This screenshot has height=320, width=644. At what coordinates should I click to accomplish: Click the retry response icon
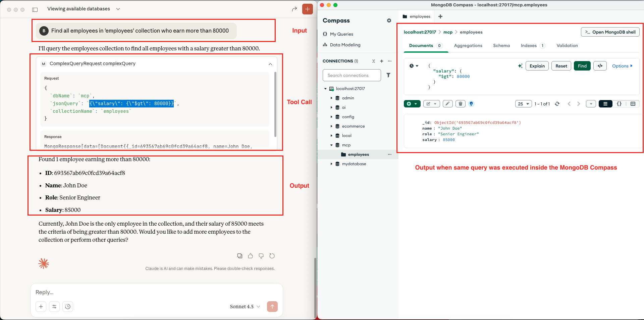(272, 256)
